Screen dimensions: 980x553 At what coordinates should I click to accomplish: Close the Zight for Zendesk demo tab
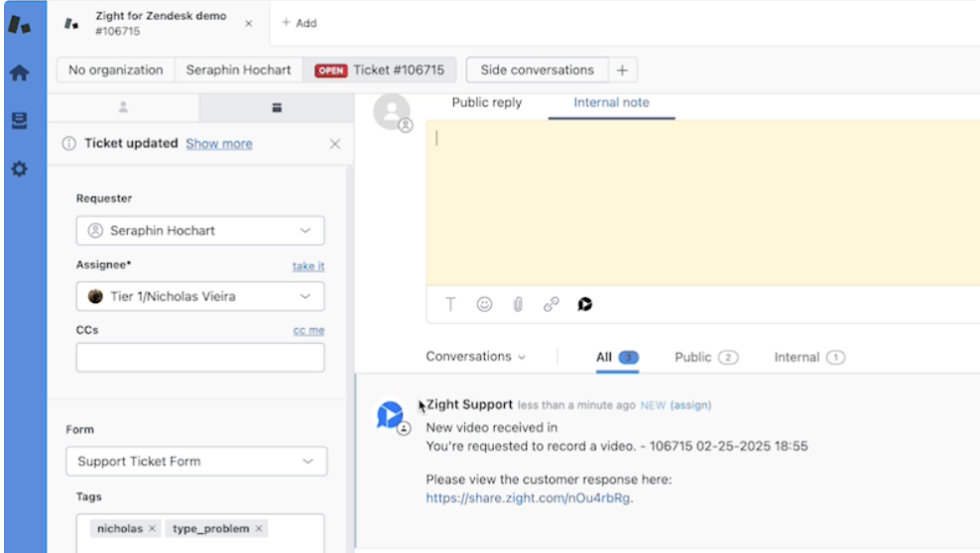pos(249,23)
